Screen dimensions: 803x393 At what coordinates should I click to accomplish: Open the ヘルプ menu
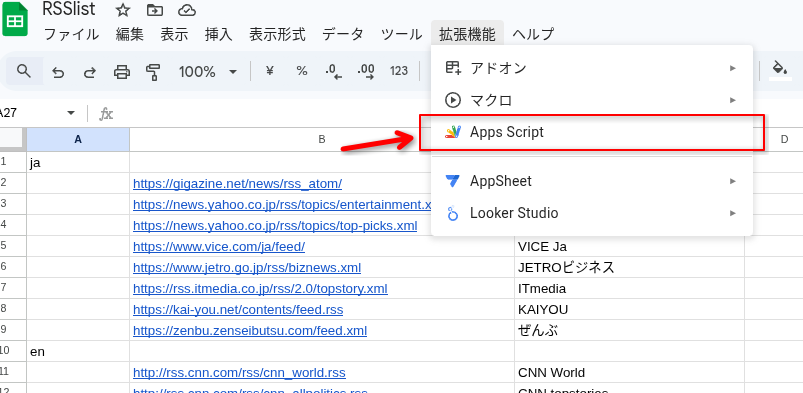[x=533, y=34]
